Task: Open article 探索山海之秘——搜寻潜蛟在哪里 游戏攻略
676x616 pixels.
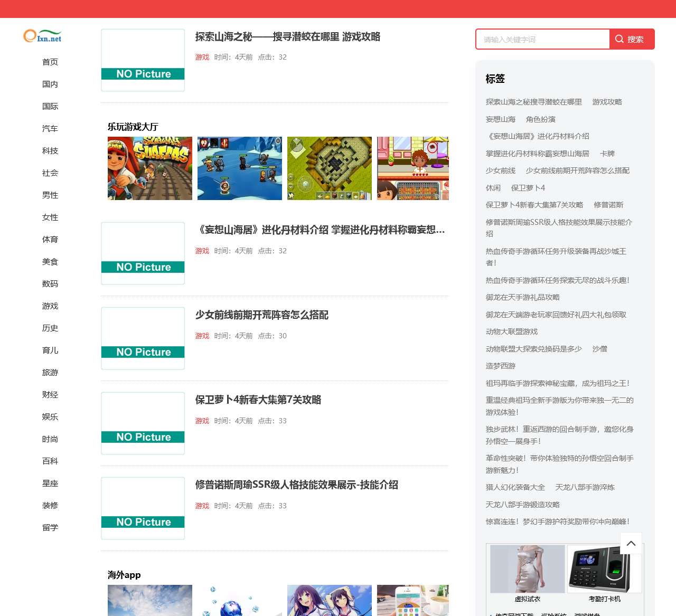Action: coord(288,36)
